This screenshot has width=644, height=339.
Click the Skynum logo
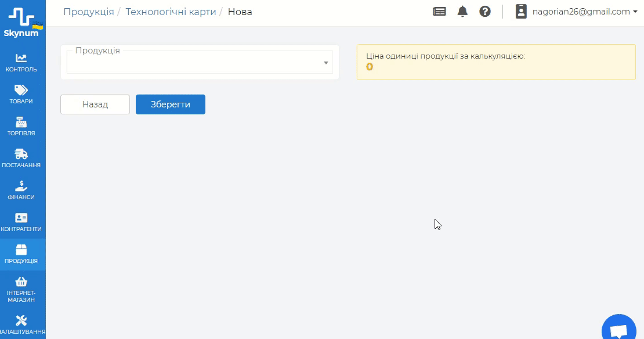[23, 23]
